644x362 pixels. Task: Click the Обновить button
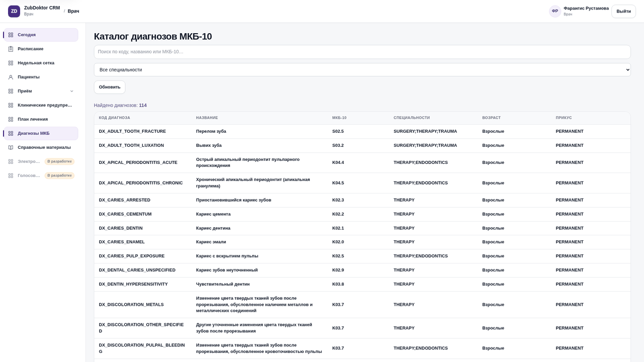(110, 87)
